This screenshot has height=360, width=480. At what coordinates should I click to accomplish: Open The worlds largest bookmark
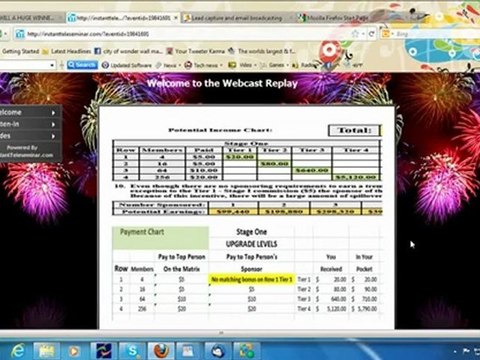(262, 51)
